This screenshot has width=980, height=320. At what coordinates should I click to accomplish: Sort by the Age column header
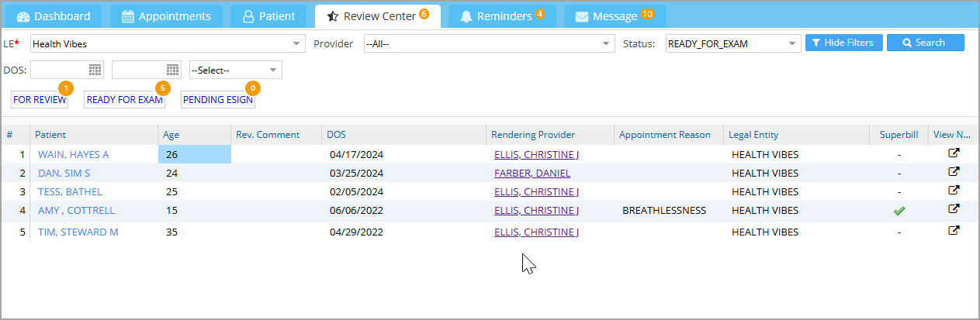point(171,135)
